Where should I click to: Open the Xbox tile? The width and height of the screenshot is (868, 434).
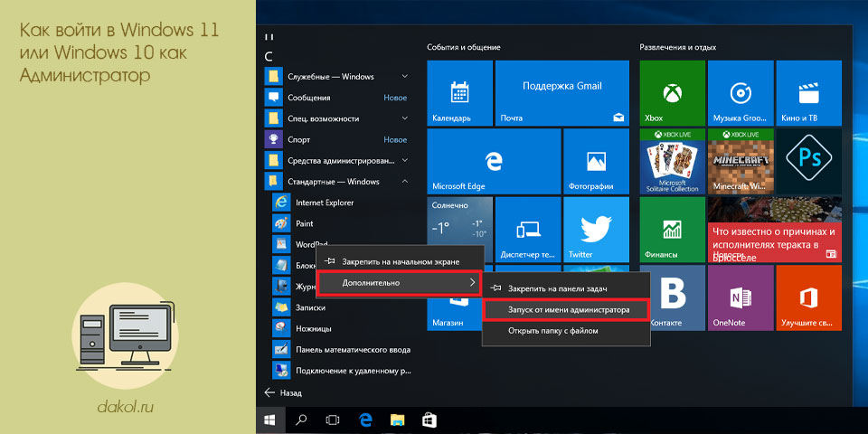pyautogui.click(x=672, y=93)
